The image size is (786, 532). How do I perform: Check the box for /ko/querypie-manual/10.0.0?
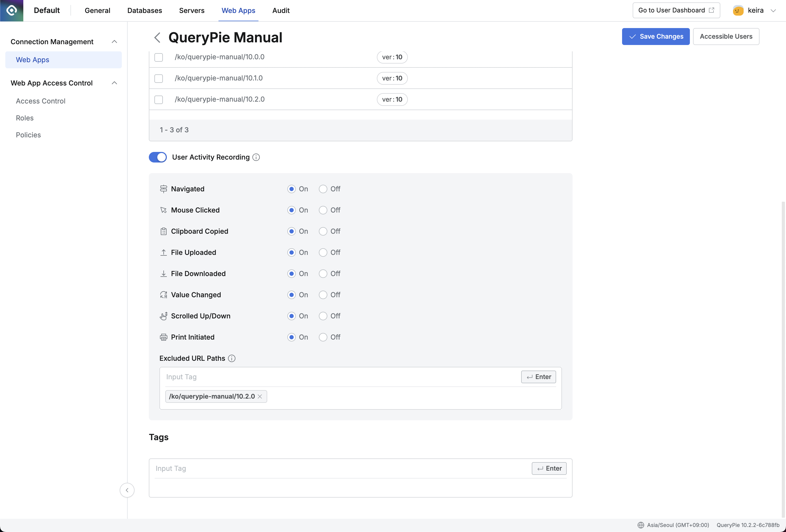coord(159,57)
